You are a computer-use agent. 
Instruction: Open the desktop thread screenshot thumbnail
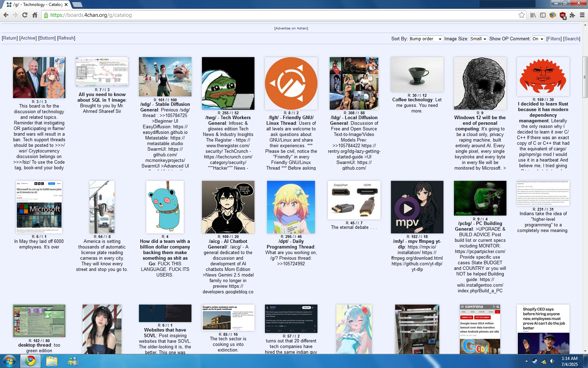coord(39,321)
